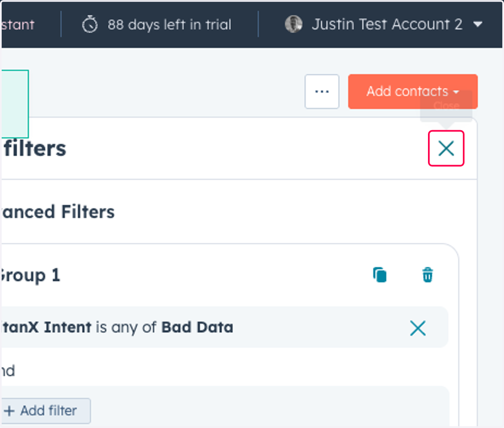Click the Add filter button
This screenshot has width=504, height=428.
(46, 410)
